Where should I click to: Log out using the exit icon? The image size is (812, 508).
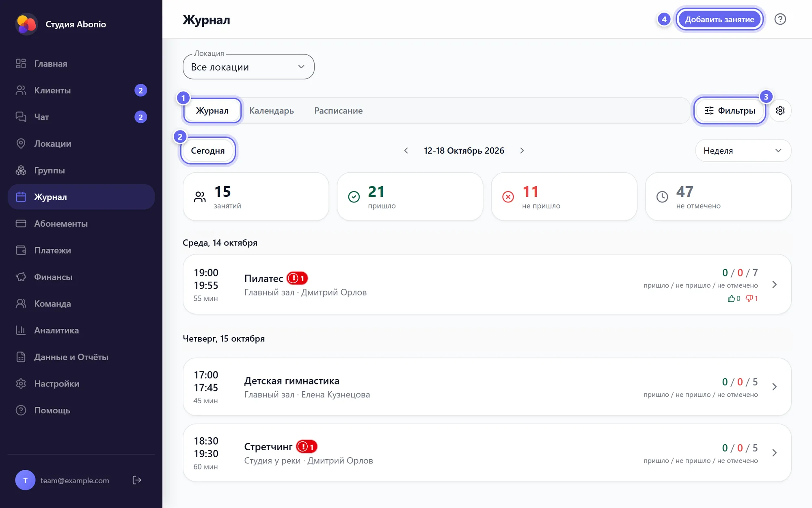(x=137, y=480)
